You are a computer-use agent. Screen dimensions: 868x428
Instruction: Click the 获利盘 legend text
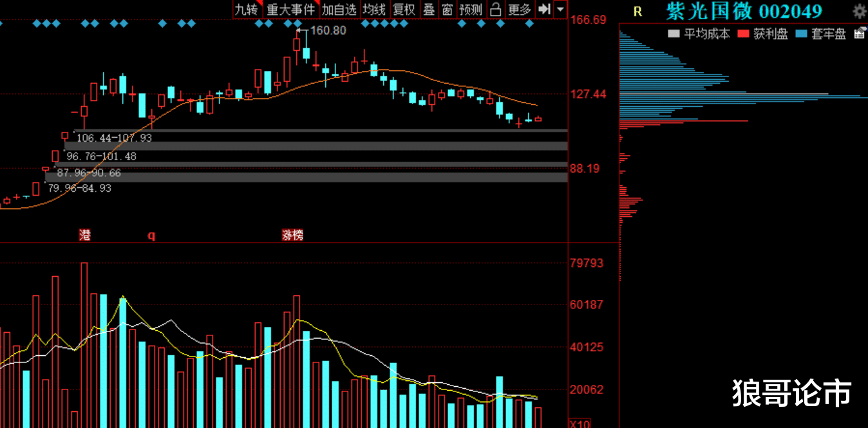click(x=771, y=33)
